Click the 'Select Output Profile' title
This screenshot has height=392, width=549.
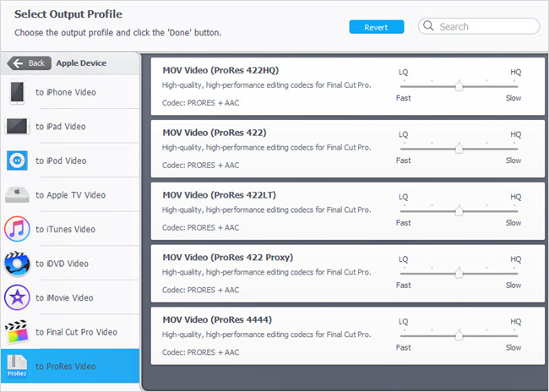coord(68,14)
